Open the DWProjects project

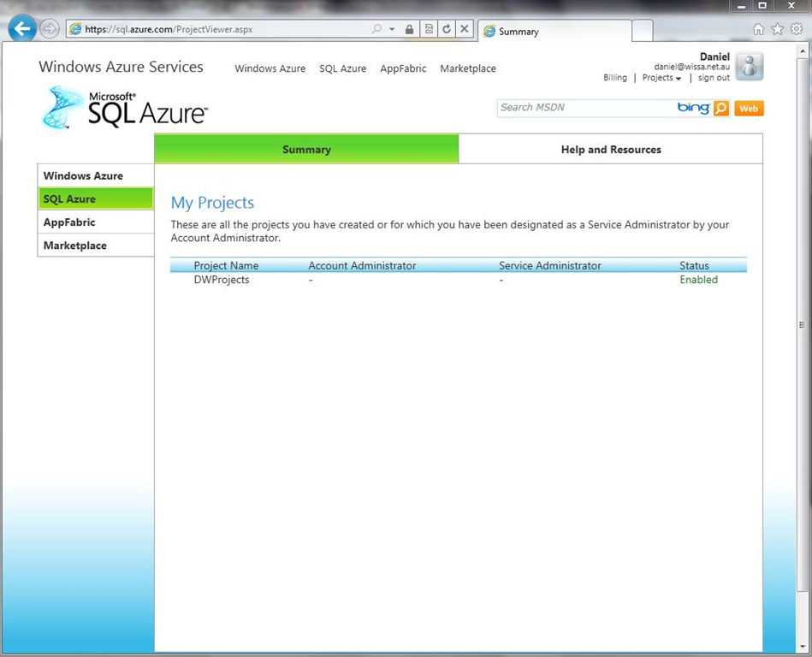tap(221, 280)
